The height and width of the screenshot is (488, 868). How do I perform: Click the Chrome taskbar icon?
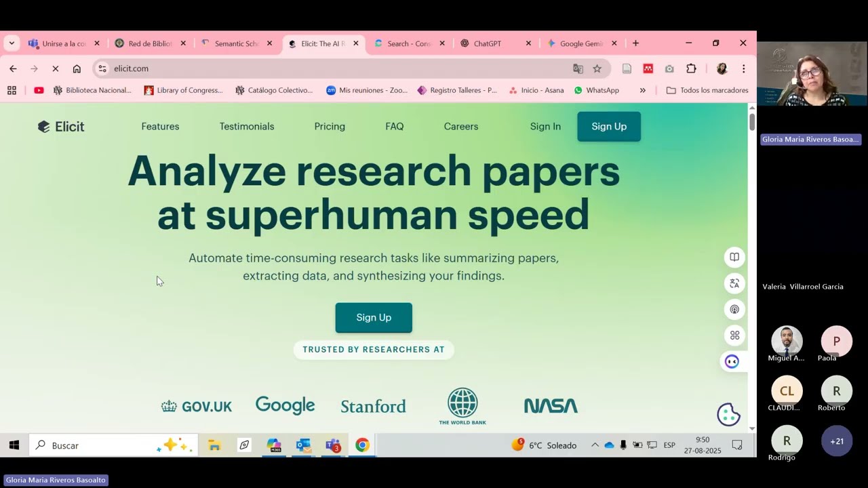(x=362, y=445)
